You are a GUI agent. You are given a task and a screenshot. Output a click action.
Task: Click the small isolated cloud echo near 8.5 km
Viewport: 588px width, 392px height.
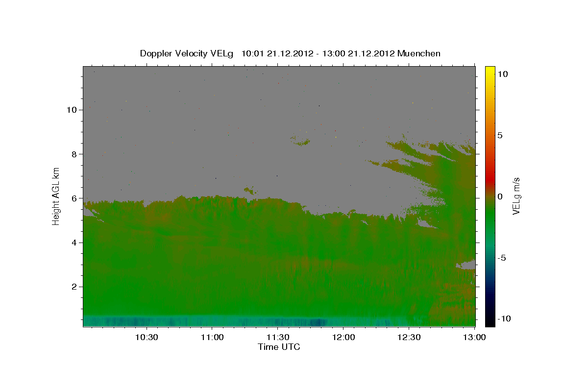pos(300,142)
